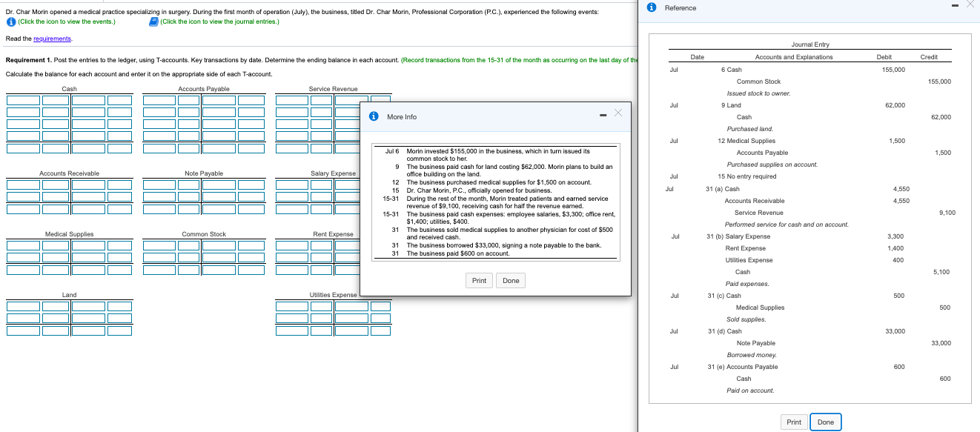Click the 'officially opened for business' event line
This screenshot has height=432, width=980.
click(x=479, y=190)
